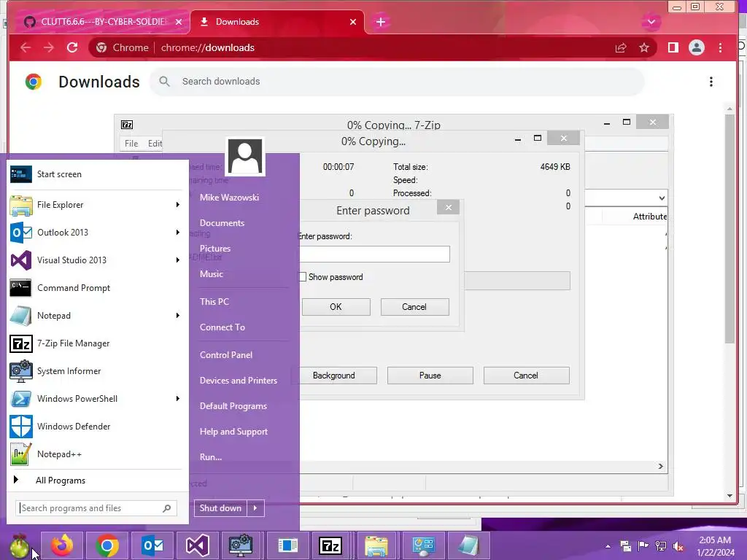Screen dimensions: 747x560
Task: Open Documents from start menu
Action: (222, 223)
